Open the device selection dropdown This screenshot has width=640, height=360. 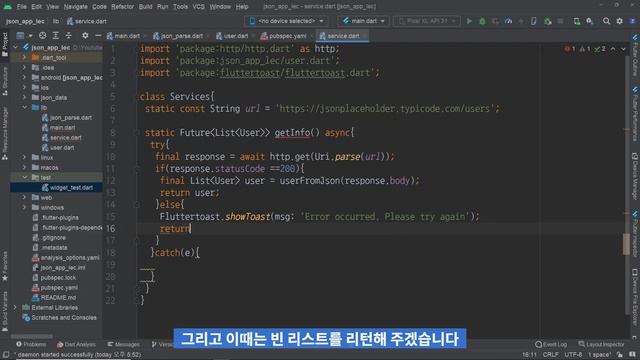287,21
